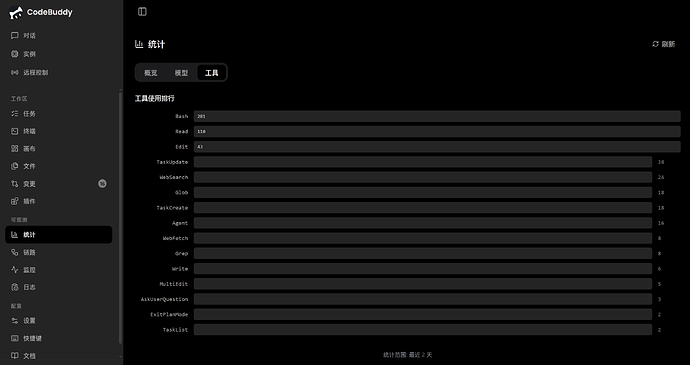
Task: Click the refresh arrows icon
Action: click(655, 44)
